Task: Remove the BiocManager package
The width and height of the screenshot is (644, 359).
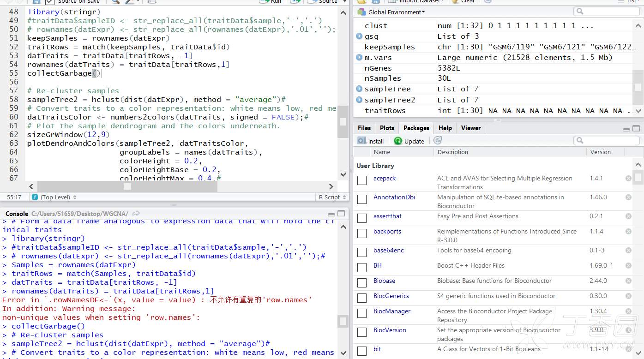Action: click(628, 311)
